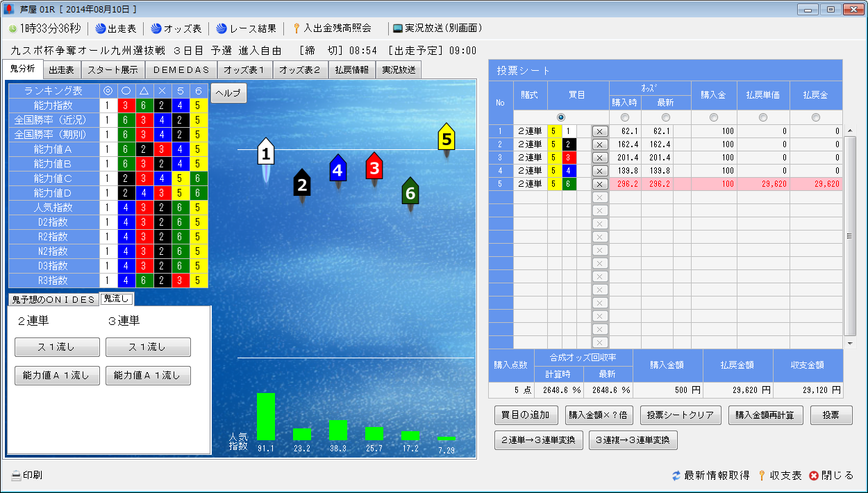Viewport: 868px width, 493px height.
Task: Select the 購入金 column radio button
Action: tap(713, 117)
